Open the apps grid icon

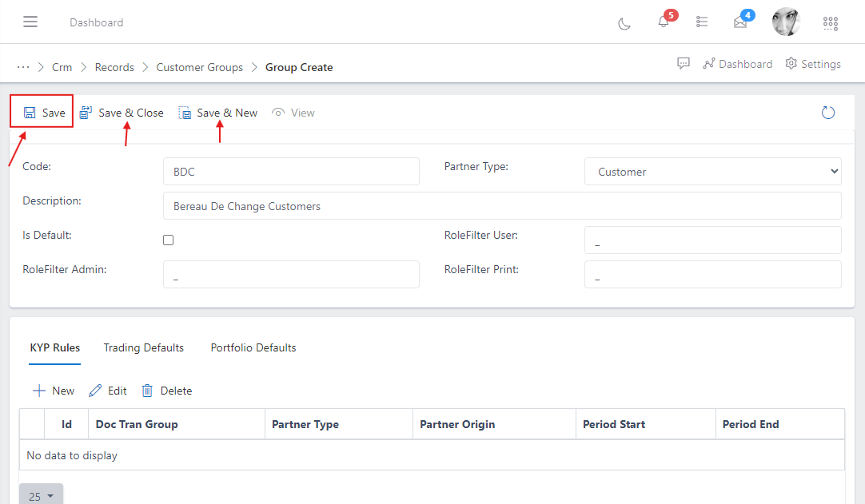tap(830, 23)
